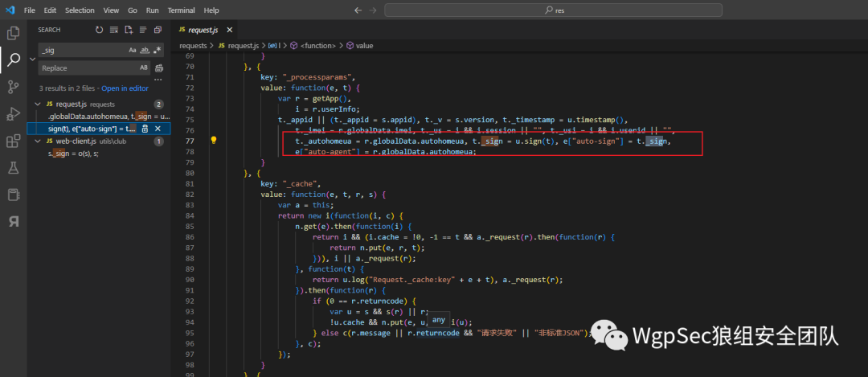The height and width of the screenshot is (377, 868).
Task: Click the lightbulb code action on line 77
Action: pyautogui.click(x=214, y=141)
